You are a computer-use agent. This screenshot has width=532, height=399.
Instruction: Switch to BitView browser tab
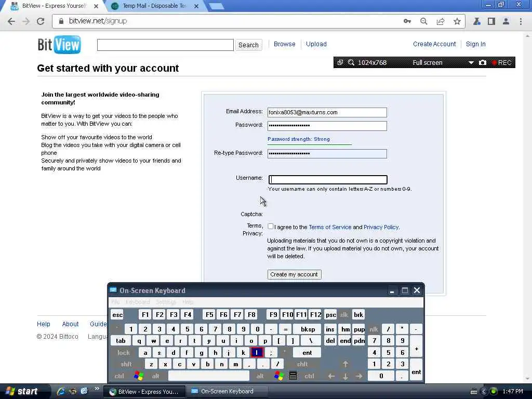[x=54, y=6]
